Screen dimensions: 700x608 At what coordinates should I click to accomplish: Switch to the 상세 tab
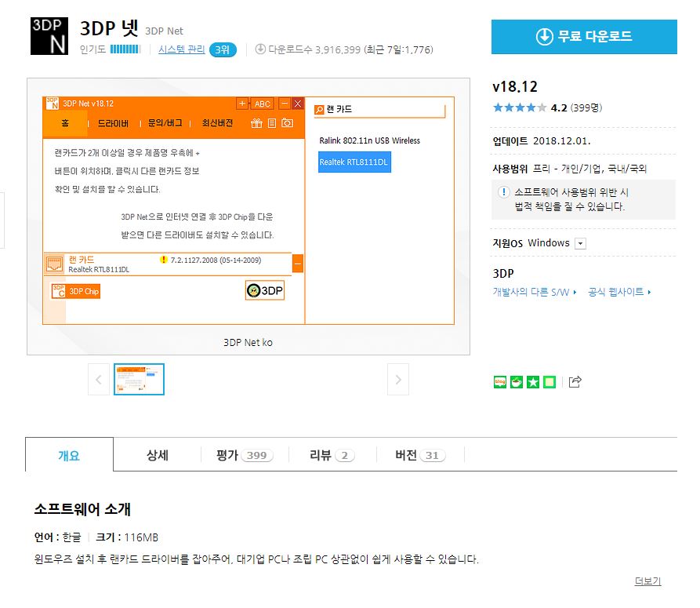point(157,455)
